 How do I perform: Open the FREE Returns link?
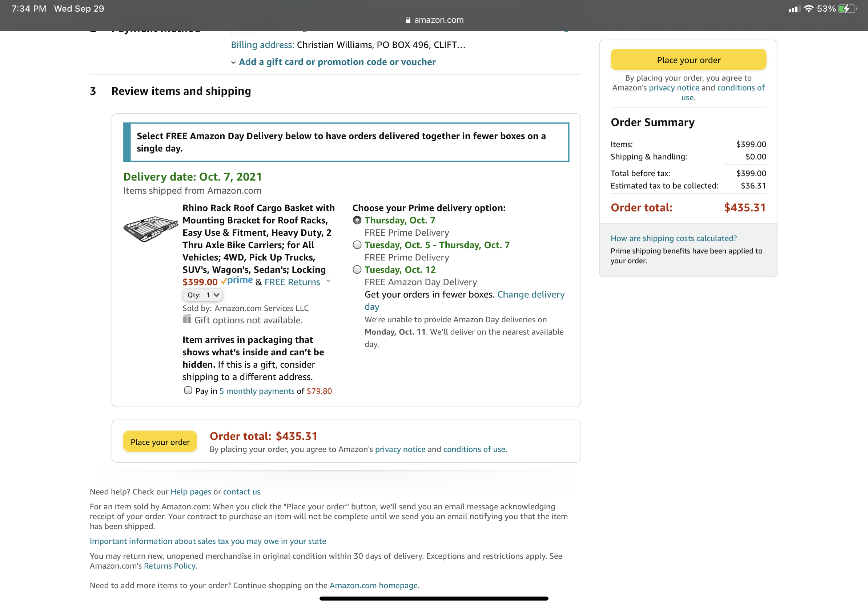click(292, 282)
